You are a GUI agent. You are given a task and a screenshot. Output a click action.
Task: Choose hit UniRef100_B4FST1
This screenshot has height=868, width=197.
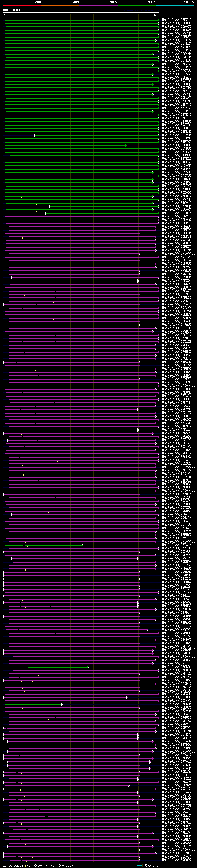tap(177, 104)
